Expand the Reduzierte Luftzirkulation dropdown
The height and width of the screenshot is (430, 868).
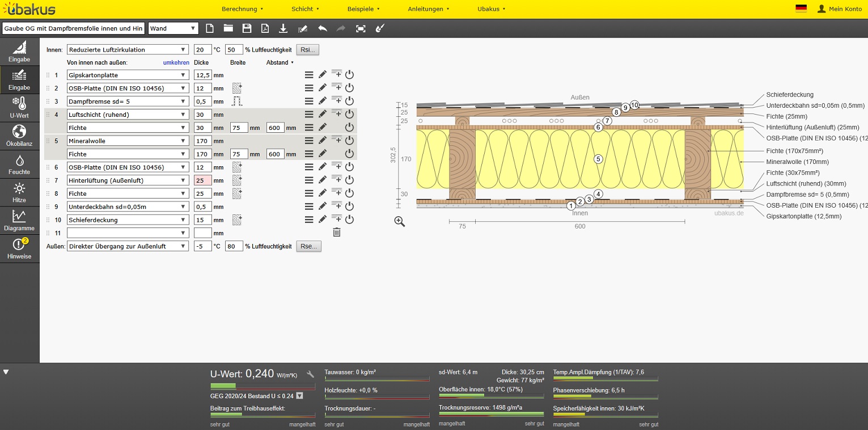click(128, 50)
